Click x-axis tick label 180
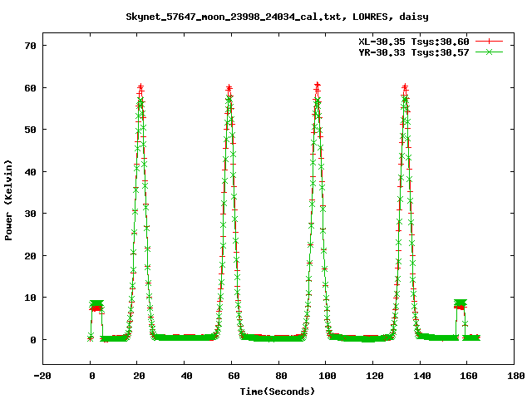The width and height of the screenshot is (532, 399). pyautogui.click(x=516, y=376)
